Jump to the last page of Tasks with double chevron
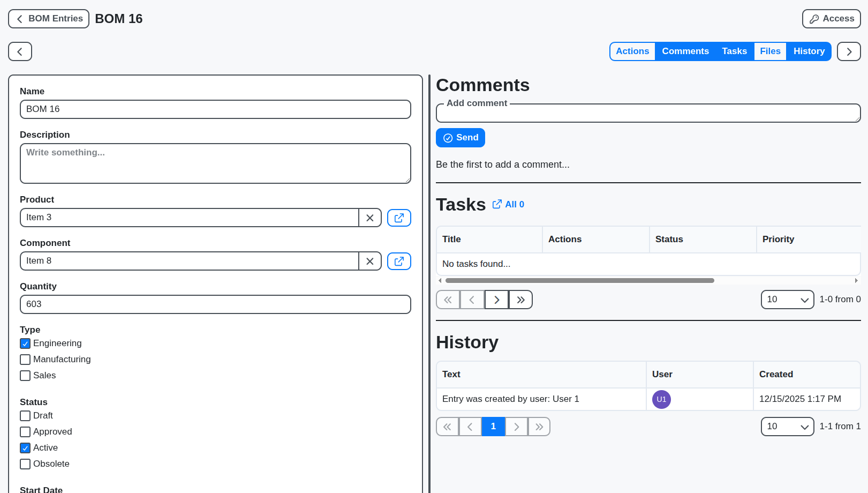868x493 pixels. (520, 300)
